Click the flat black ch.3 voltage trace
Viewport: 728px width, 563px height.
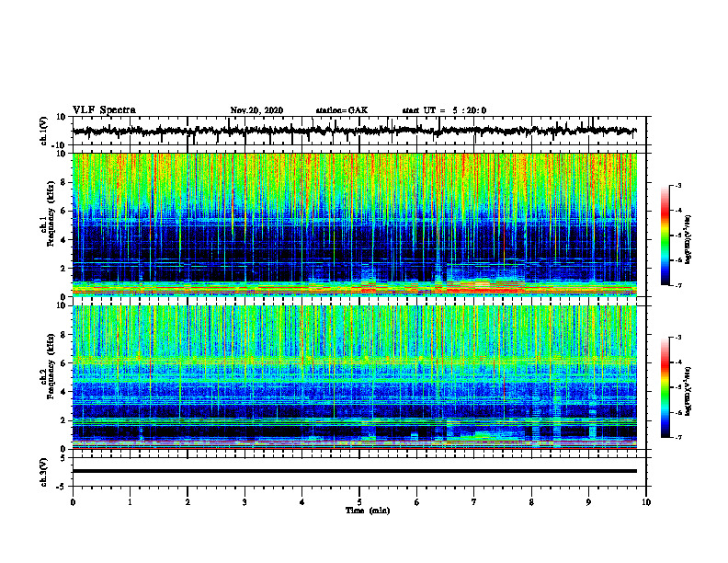pos(354,471)
